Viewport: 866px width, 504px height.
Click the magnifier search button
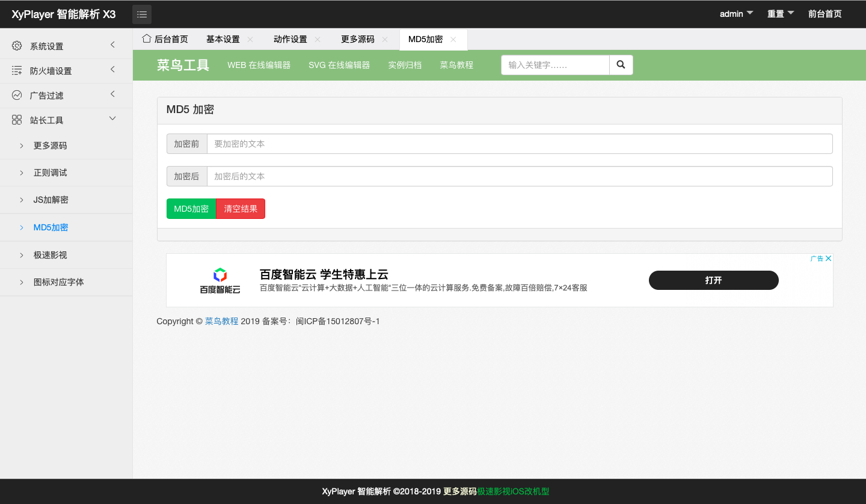point(621,65)
